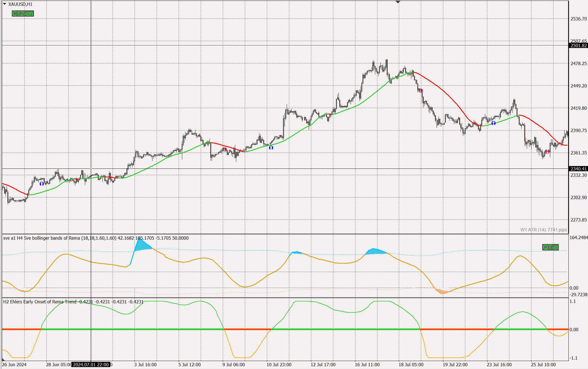588x369 pixels.
Task: Toggle the C12-on chart button
Action: pos(23,14)
